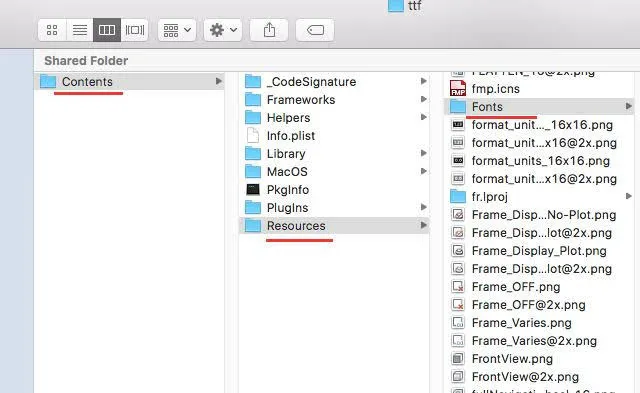This screenshot has height=393, width=640.
Task: Click the Resources folder icon
Action: coord(253,225)
